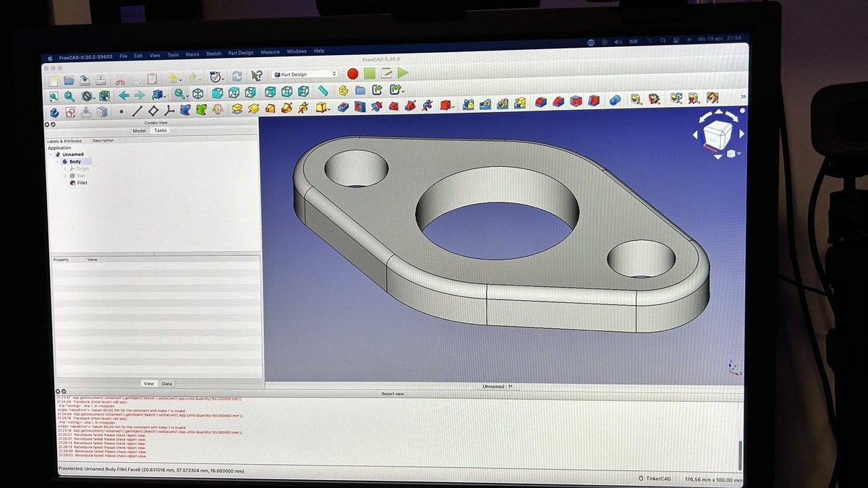Expand the Pad tree node
Viewport: 868px width, 488px height.
coord(66,176)
